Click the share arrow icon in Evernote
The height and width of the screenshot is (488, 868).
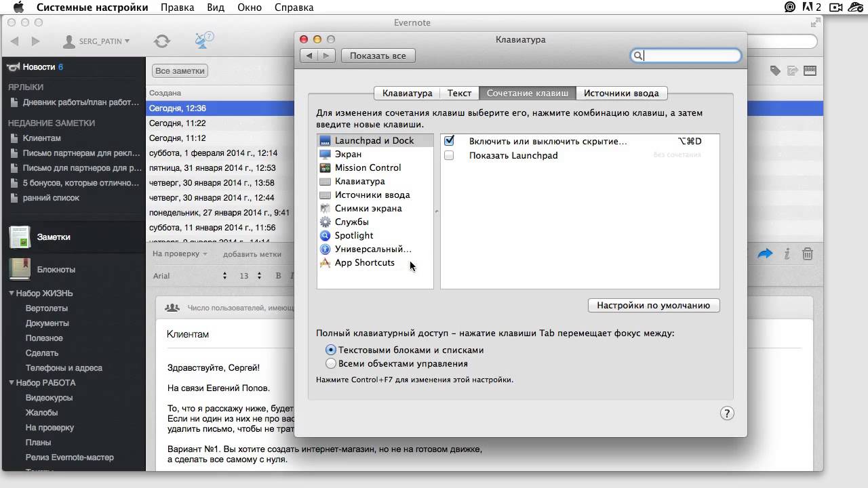click(765, 254)
